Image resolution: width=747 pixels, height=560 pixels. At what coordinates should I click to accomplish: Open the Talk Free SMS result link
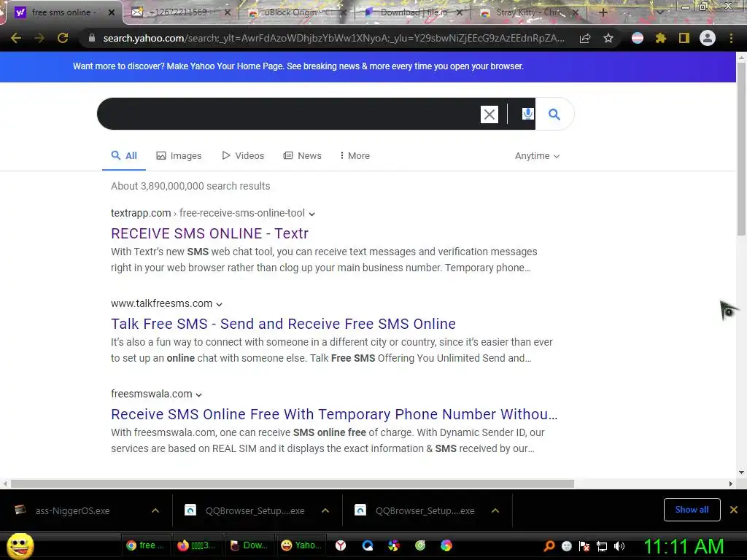pos(284,324)
